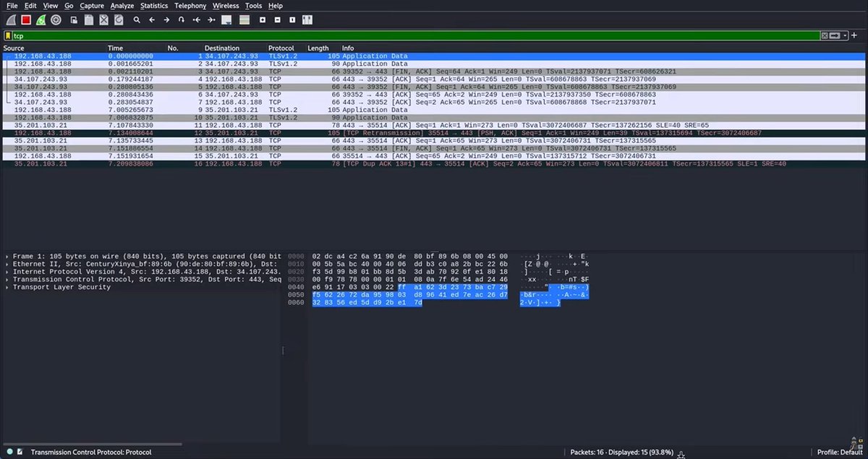Apply the display filter arrow button
The width and height of the screenshot is (868, 459).
pos(834,35)
